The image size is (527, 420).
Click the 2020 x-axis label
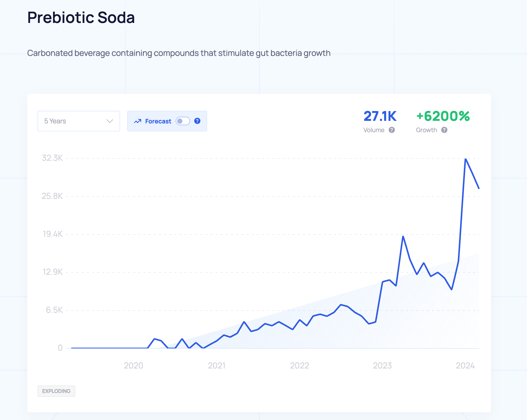pos(133,365)
